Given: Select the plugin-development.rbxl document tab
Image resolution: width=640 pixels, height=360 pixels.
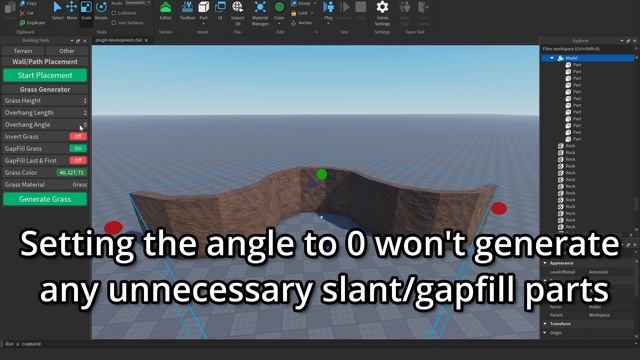Looking at the screenshot, I should point(119,40).
